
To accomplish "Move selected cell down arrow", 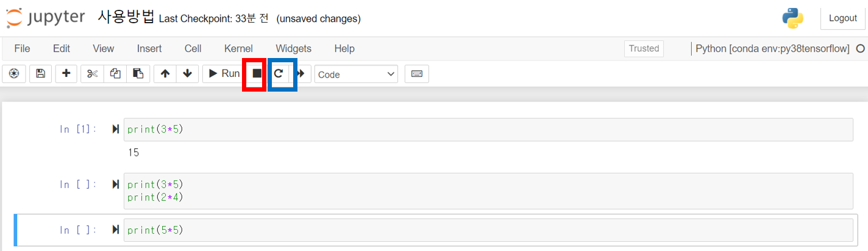I will (x=187, y=74).
